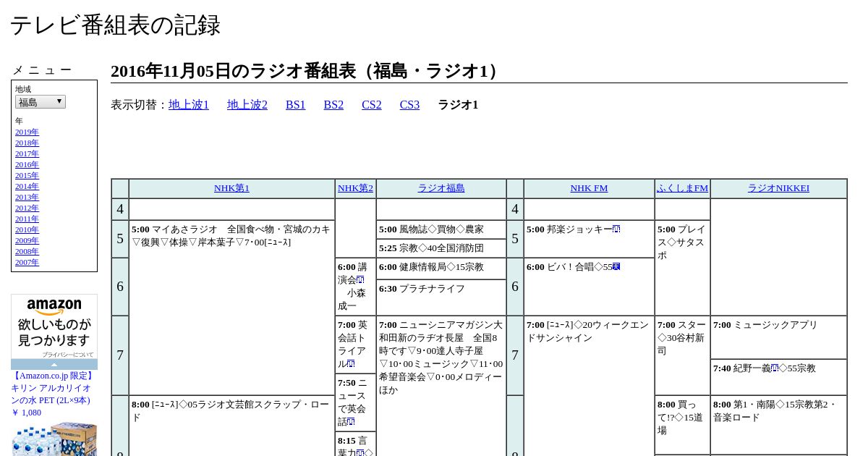Open the NHK FM channel header link
Image resolution: width=868 pixels, height=456 pixels.
coord(589,188)
